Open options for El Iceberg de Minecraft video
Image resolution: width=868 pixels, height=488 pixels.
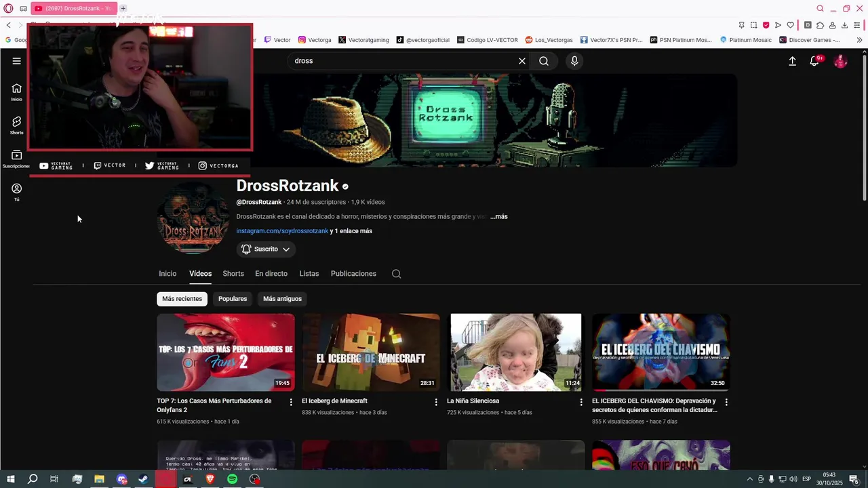[x=436, y=402]
